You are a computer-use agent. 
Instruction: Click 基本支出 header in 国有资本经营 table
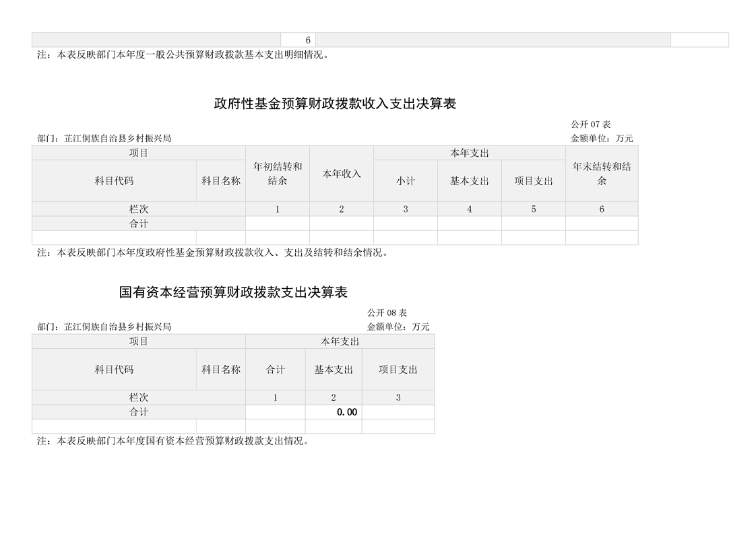334,370
